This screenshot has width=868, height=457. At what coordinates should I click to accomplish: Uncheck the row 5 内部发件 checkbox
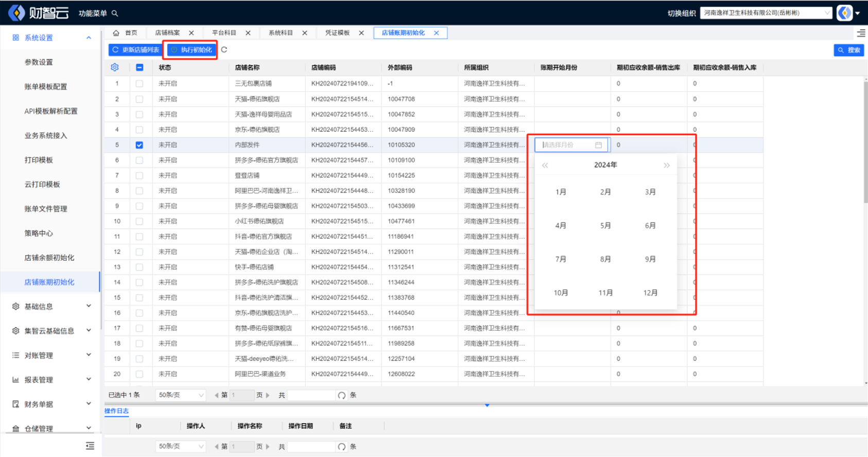[x=140, y=145]
